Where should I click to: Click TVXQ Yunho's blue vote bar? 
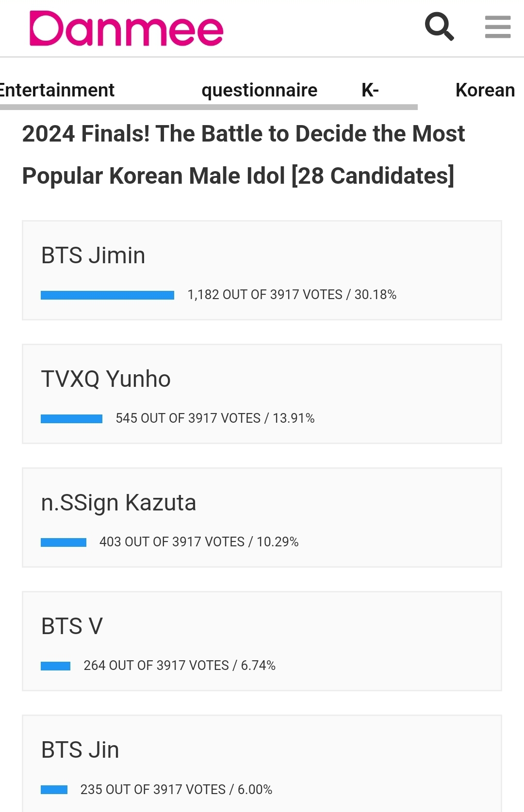tap(71, 419)
